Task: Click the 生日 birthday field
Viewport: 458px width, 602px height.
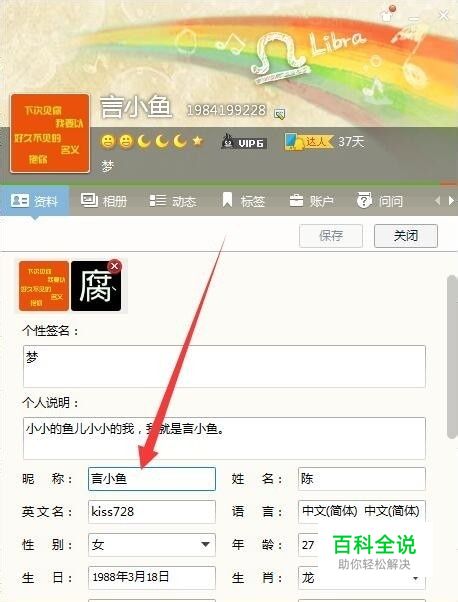Action: tap(152, 577)
